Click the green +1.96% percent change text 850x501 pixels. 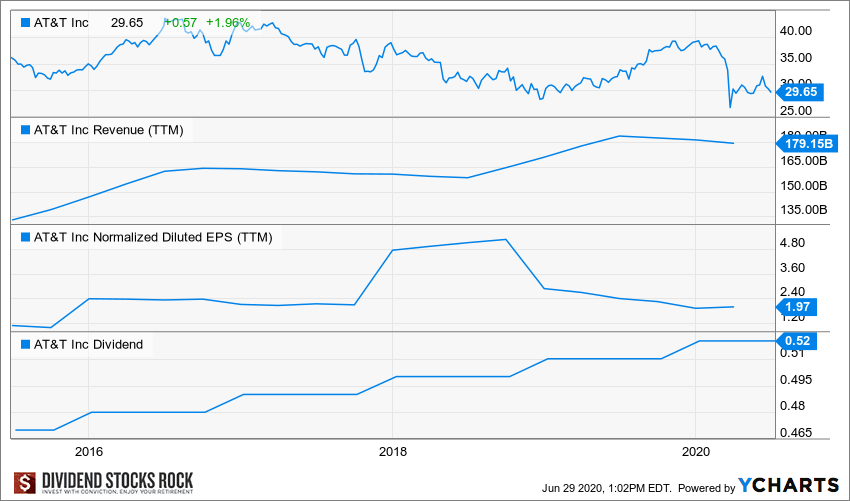click(228, 22)
